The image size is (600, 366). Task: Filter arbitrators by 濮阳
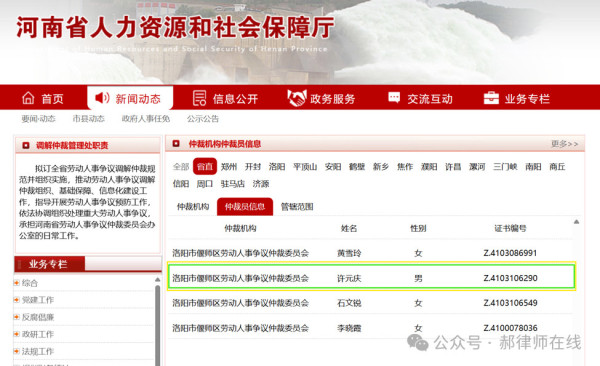click(x=429, y=167)
